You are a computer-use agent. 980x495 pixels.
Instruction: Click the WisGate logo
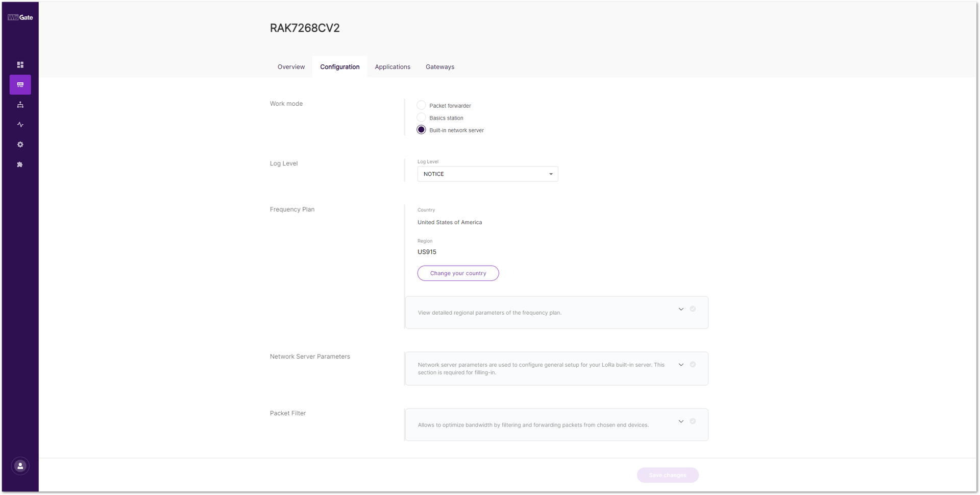point(20,17)
